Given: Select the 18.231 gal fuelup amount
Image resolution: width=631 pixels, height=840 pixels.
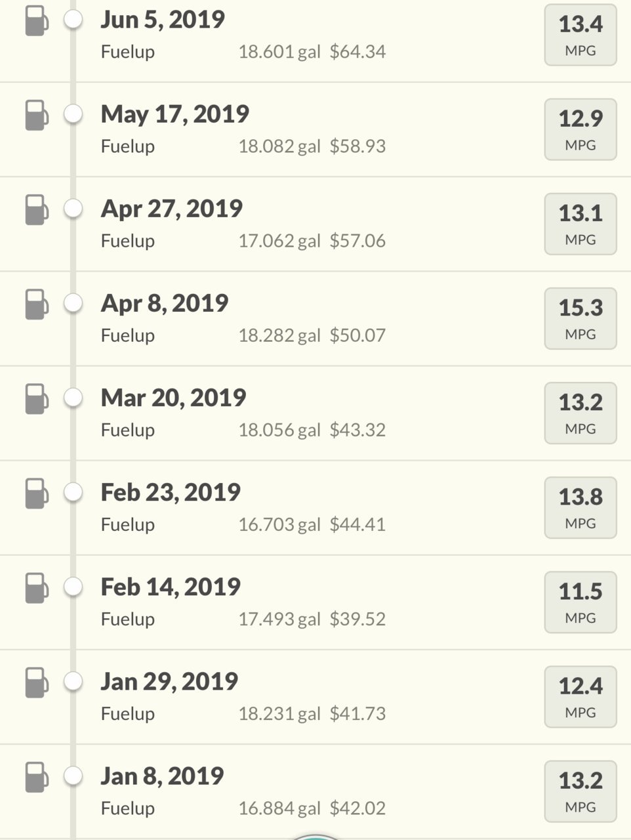Looking at the screenshot, I should pyautogui.click(x=279, y=713).
